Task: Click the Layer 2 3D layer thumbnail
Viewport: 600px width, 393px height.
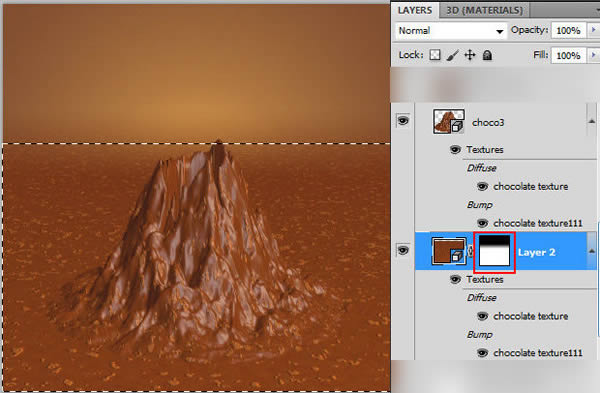Action: pyautogui.click(x=448, y=251)
